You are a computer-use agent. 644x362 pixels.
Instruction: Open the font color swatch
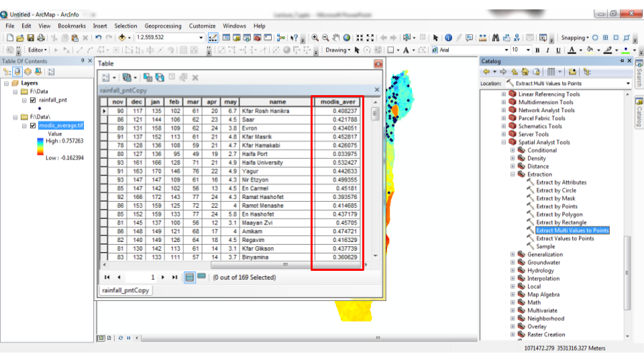tap(572, 50)
